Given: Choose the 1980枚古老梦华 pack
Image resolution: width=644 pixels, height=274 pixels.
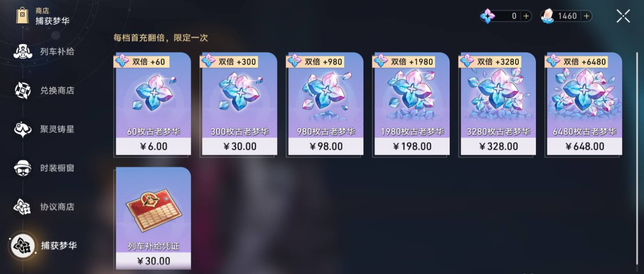Looking at the screenshot, I should click(x=412, y=104).
